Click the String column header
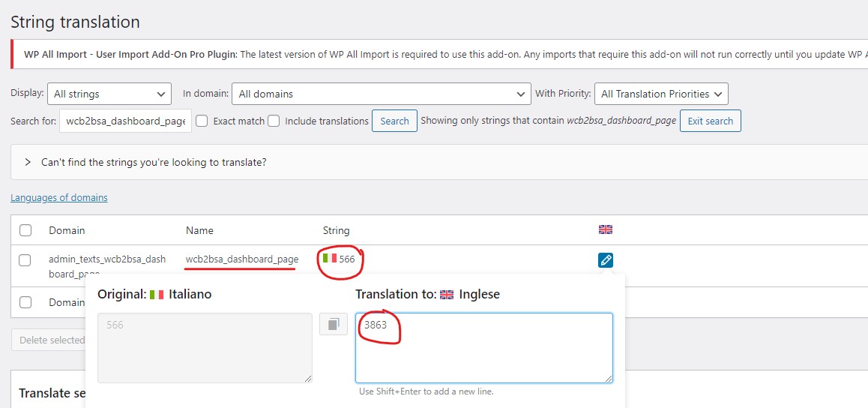Viewport: 868px width, 408px height. click(x=336, y=230)
